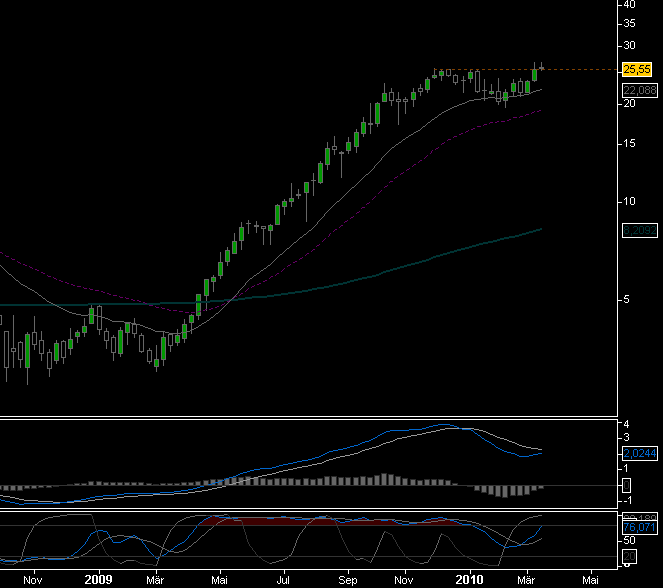The height and width of the screenshot is (588, 663).
Task: Click the 20 level box on stochastic scale
Action: coord(626,556)
